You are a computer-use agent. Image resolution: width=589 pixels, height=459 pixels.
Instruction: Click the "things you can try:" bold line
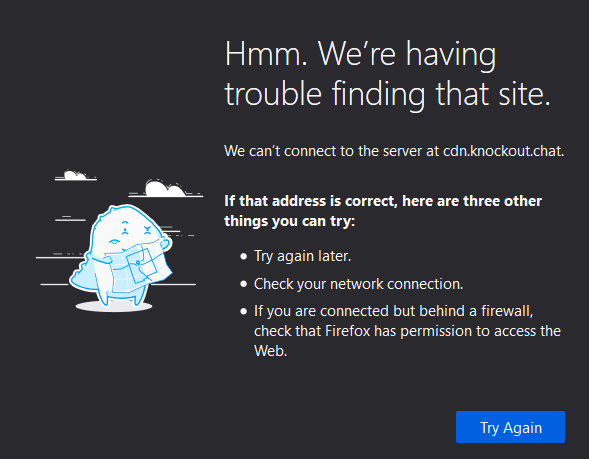[289, 221]
